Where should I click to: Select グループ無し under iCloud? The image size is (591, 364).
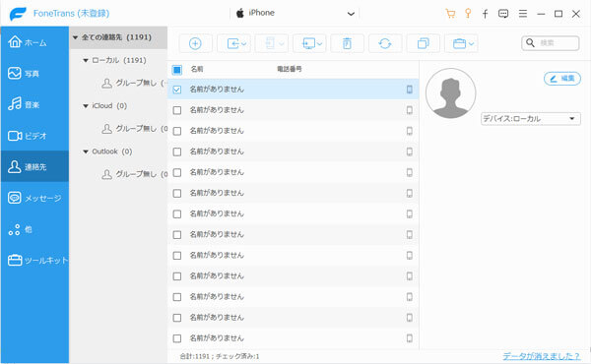click(x=134, y=129)
